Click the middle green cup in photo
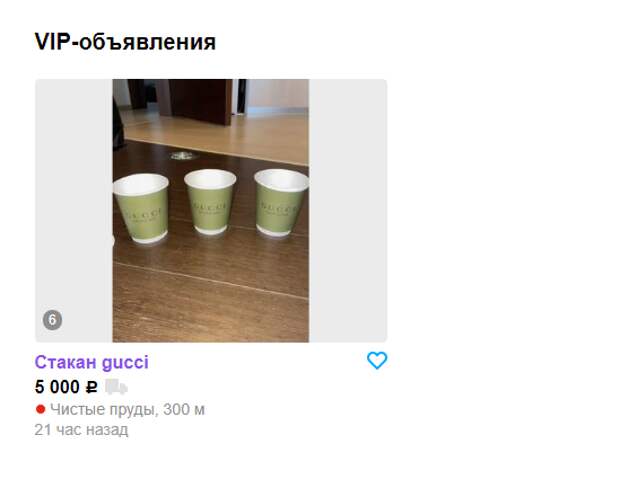Image resolution: width=620 pixels, height=488 pixels. [210, 202]
